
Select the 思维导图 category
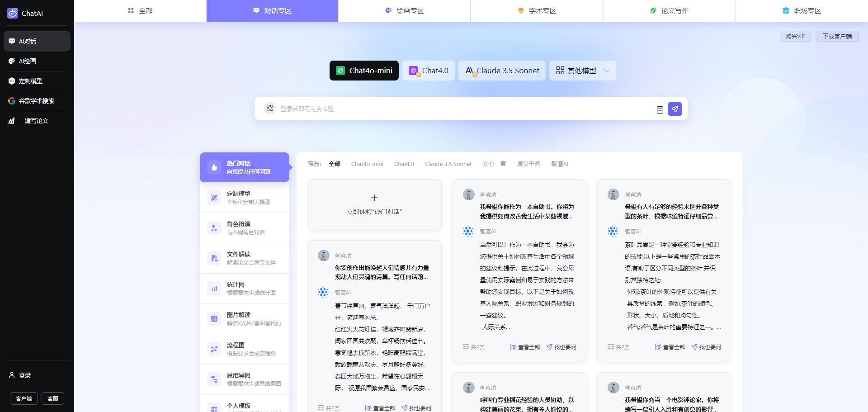click(x=245, y=379)
